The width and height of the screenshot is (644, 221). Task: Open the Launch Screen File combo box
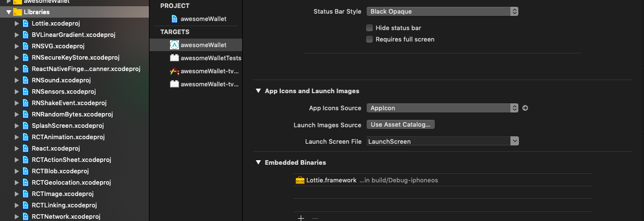coord(443,141)
